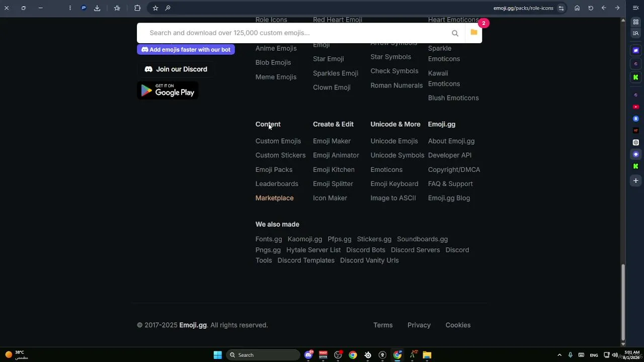Click Add emojis faster with our bot
Viewport: 644px width, 362px height.
[186, 50]
